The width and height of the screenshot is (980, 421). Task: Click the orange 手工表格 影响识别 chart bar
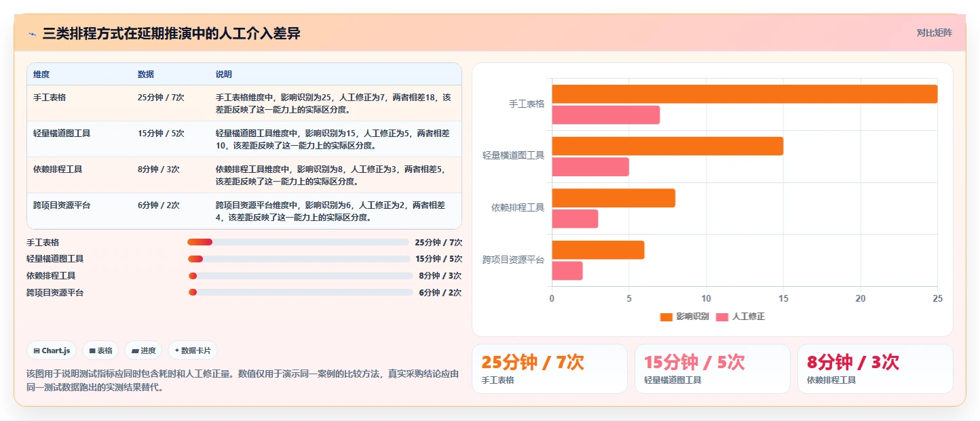click(745, 94)
